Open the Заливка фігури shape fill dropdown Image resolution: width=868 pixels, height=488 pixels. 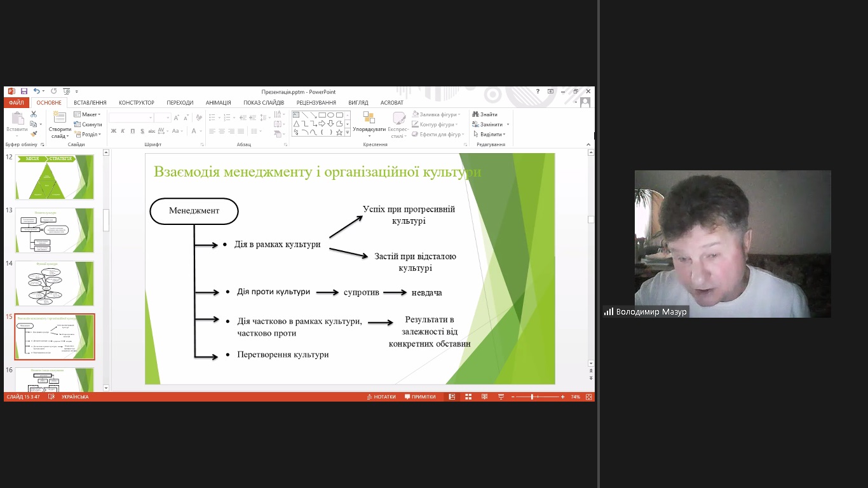(x=436, y=114)
